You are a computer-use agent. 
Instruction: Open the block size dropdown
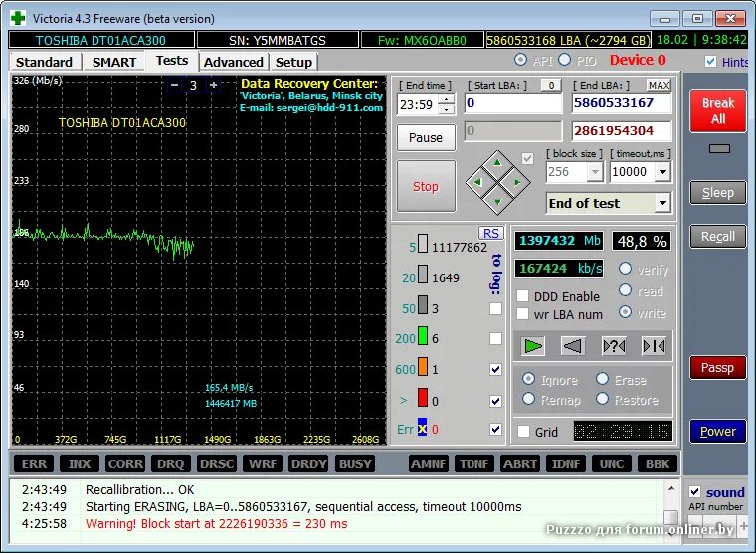pyautogui.click(x=596, y=172)
